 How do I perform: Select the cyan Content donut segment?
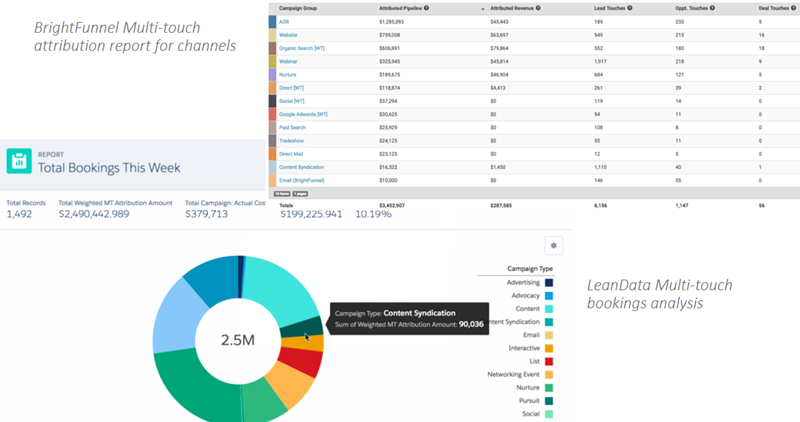[x=278, y=288]
